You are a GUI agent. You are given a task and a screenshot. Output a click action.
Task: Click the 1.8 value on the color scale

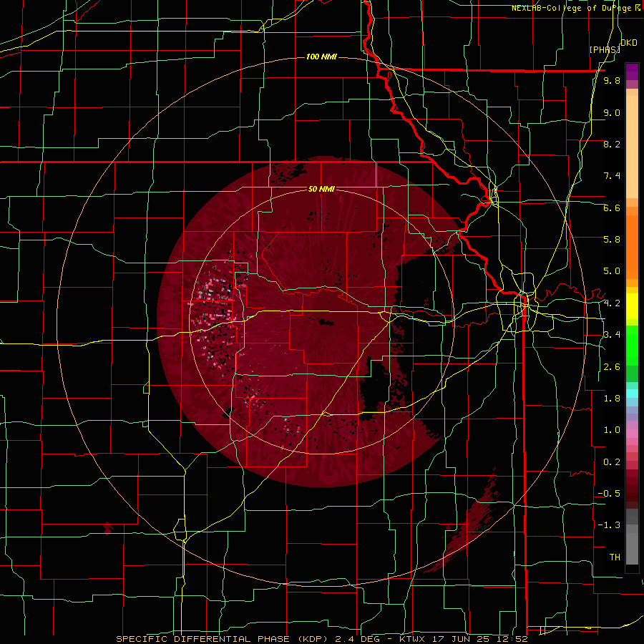coord(612,399)
